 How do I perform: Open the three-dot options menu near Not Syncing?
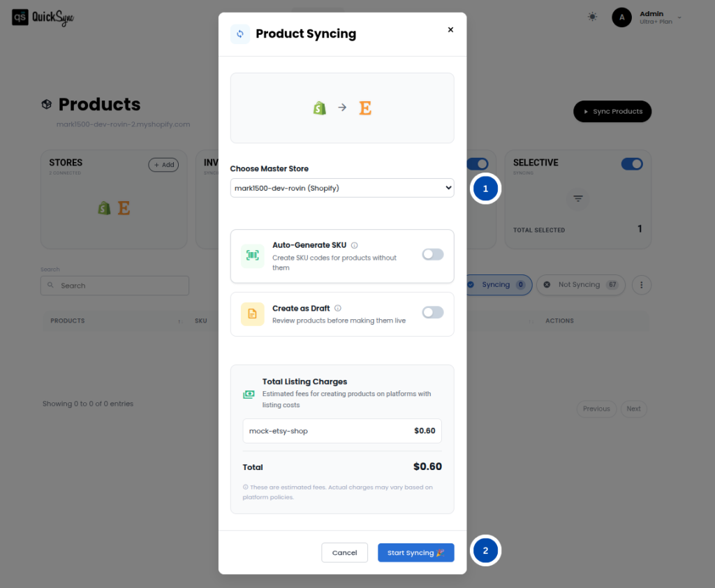(641, 285)
